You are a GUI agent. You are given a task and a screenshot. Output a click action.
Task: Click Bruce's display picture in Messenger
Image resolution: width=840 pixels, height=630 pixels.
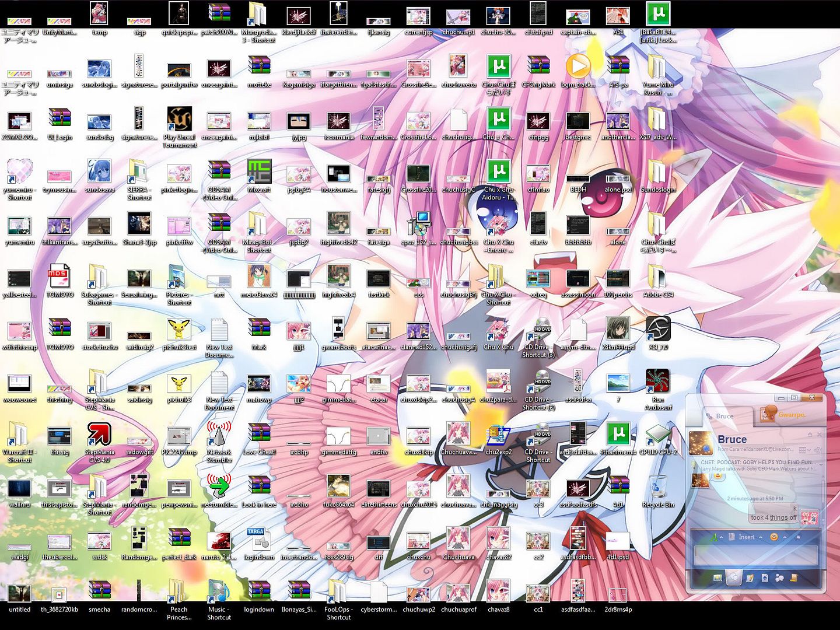coord(701,443)
